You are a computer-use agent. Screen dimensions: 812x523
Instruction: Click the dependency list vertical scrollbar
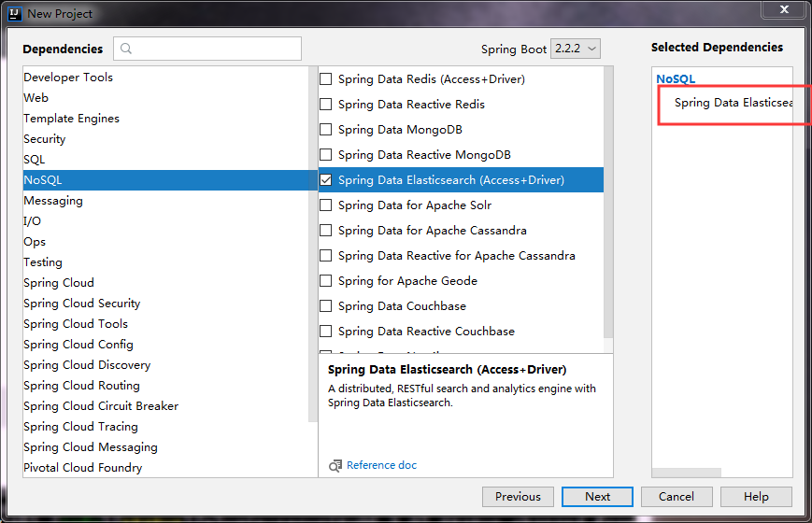click(608, 202)
